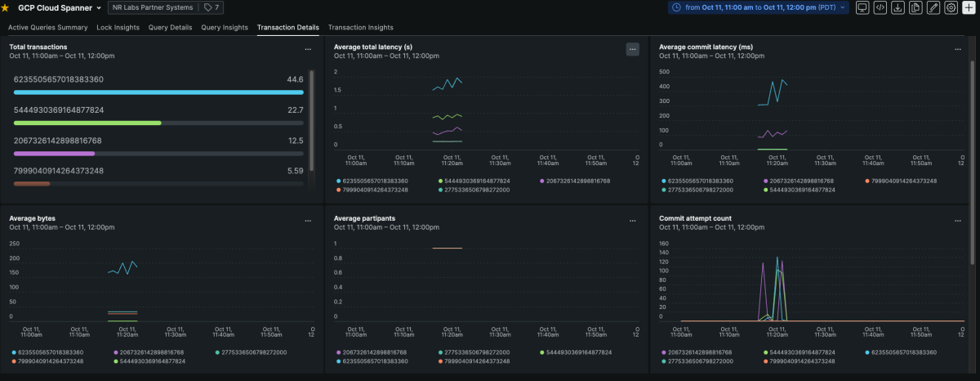Click the download export icon

click(898, 7)
